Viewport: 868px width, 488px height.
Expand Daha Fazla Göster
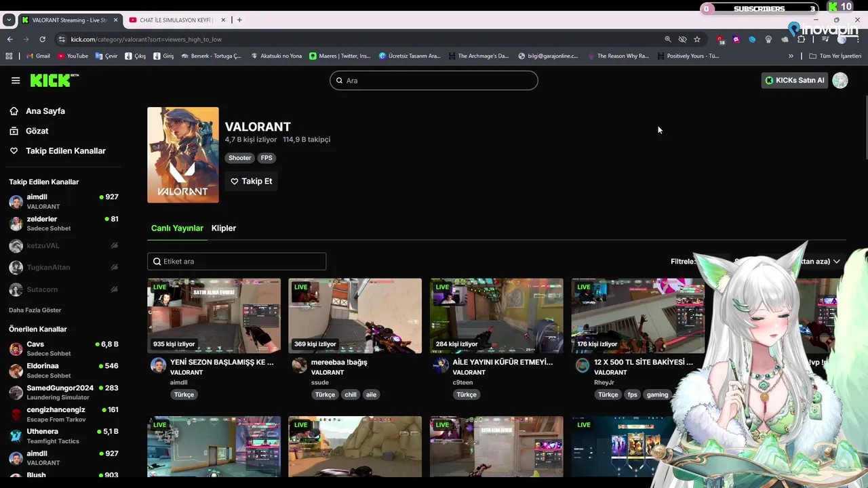pyautogui.click(x=35, y=310)
